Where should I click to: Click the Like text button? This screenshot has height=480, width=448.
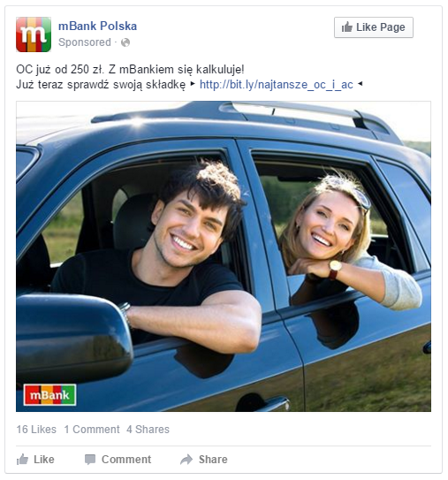(x=44, y=460)
